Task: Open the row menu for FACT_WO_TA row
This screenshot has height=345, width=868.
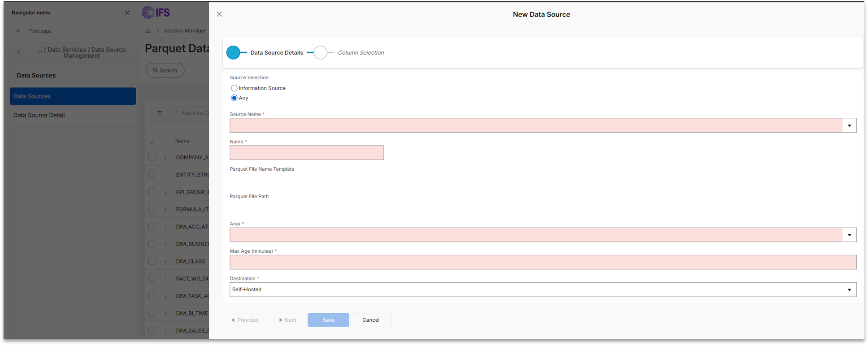Action: coord(165,279)
